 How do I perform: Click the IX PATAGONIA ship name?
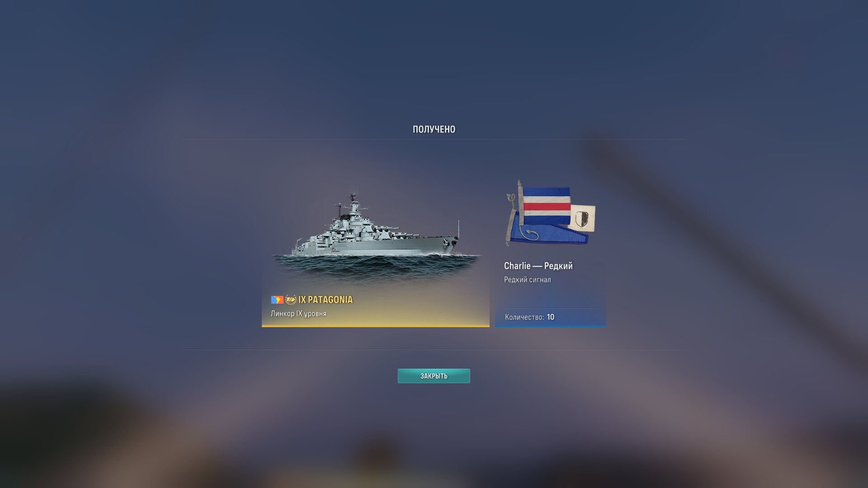325,300
